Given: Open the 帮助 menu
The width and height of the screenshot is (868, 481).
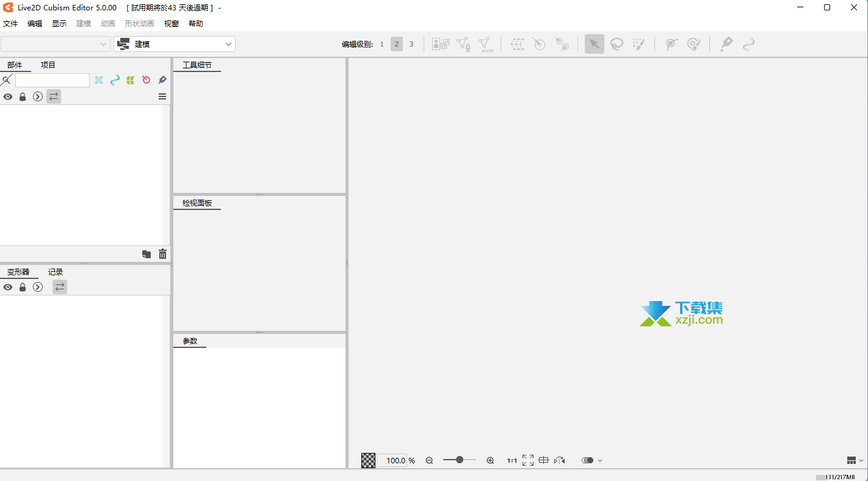Looking at the screenshot, I should pyautogui.click(x=196, y=24).
